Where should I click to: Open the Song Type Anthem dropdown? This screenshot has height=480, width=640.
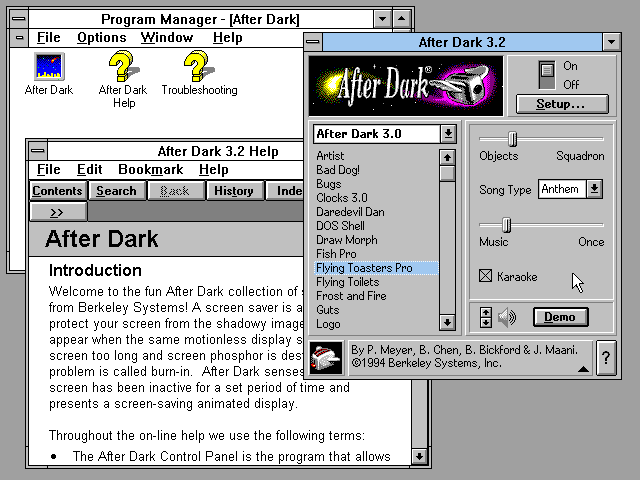594,189
